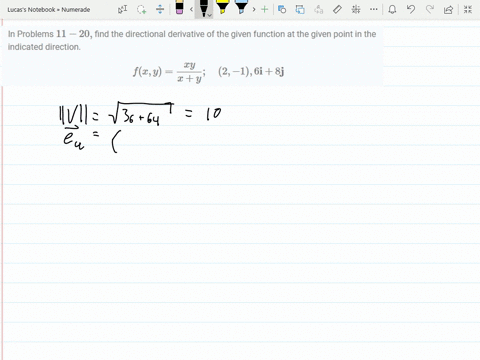Image resolution: width=480 pixels, height=360 pixels.
Task: Click Insert or Remove Space tool
Action: 160,9
